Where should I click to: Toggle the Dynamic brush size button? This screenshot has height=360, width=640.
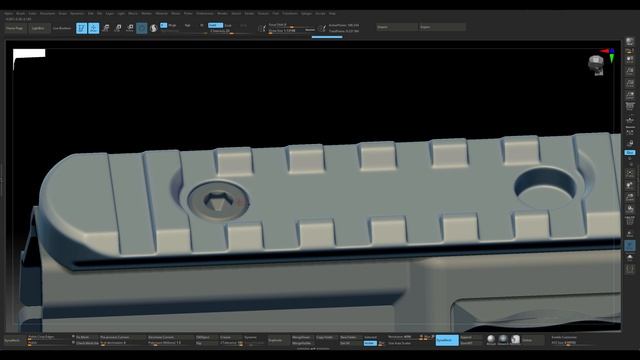tap(310, 30)
